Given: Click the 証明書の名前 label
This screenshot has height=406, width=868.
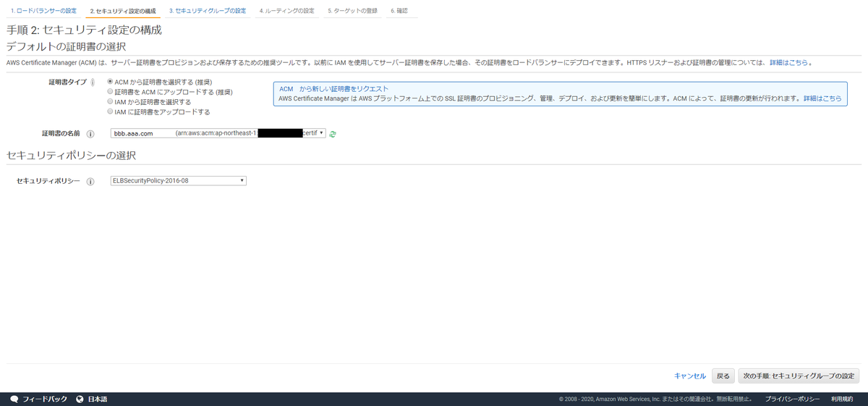Looking at the screenshot, I should [61, 134].
